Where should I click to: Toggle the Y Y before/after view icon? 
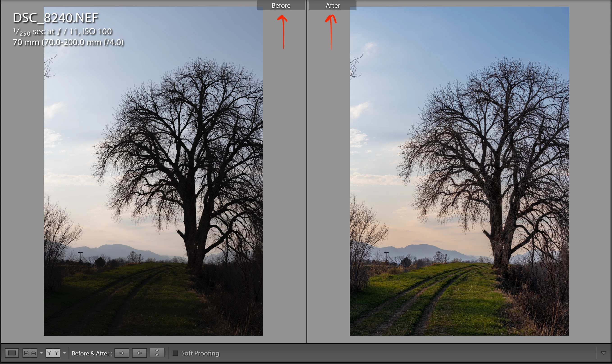click(53, 353)
